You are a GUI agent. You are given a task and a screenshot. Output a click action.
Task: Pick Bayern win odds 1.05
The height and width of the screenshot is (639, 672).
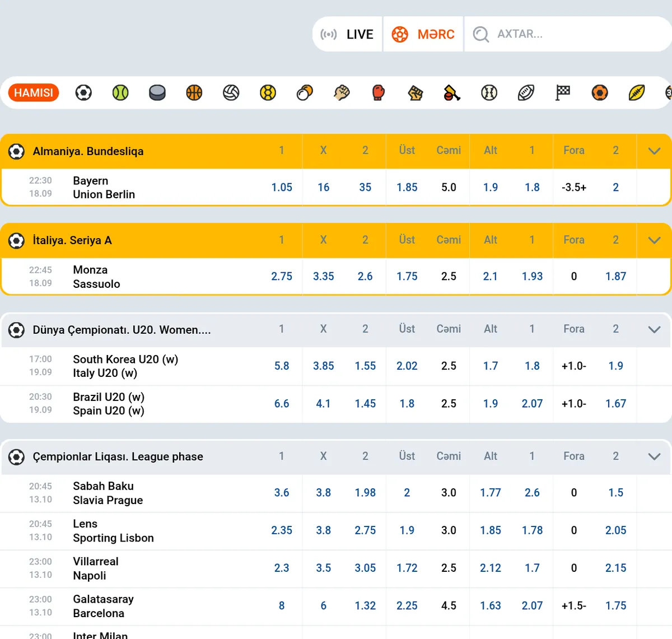click(x=282, y=188)
